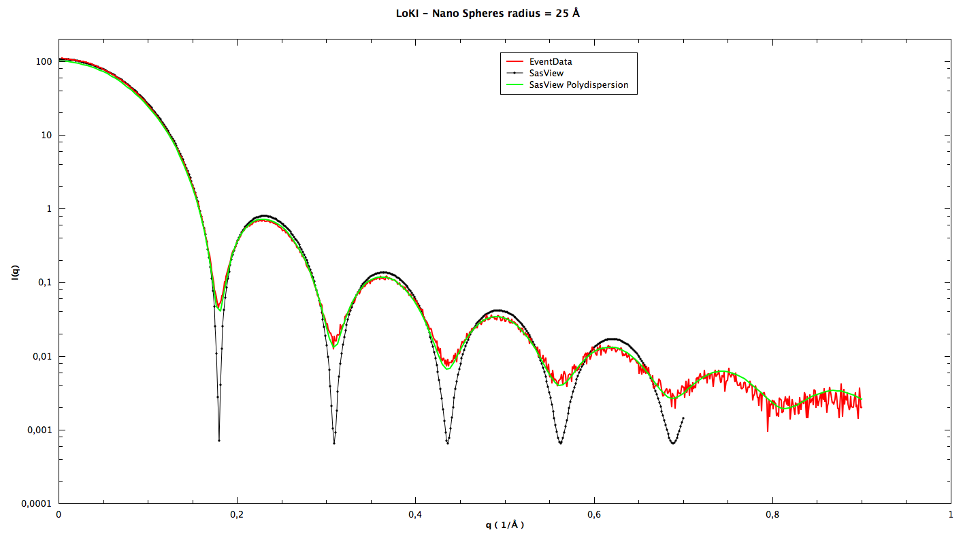Click the first SasView minimum near q=0,18
980x536 pixels.
219,440
